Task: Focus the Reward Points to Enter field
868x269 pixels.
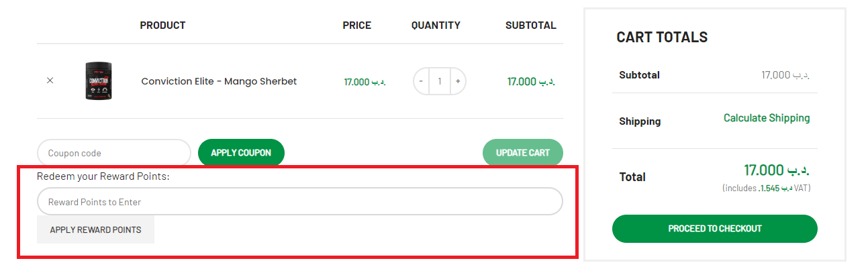Action: point(299,201)
